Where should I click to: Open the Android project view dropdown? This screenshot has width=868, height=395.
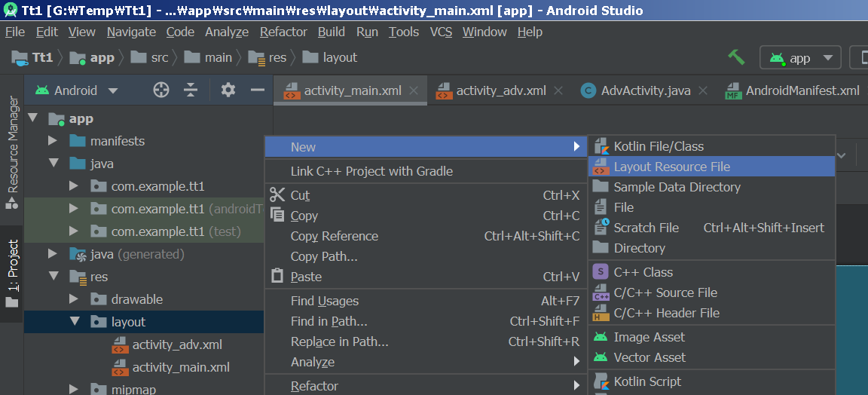(x=76, y=90)
